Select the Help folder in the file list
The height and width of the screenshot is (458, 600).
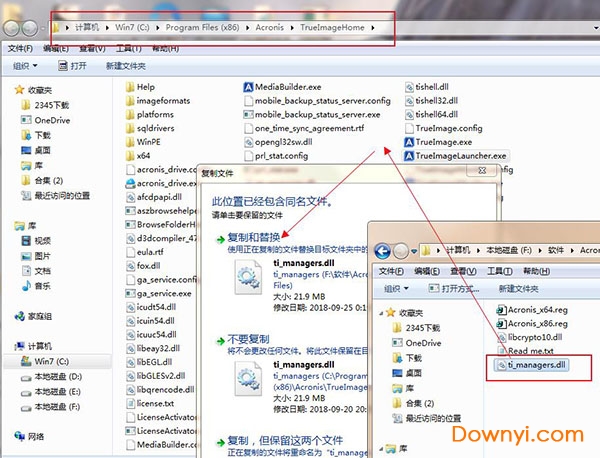coord(145,87)
